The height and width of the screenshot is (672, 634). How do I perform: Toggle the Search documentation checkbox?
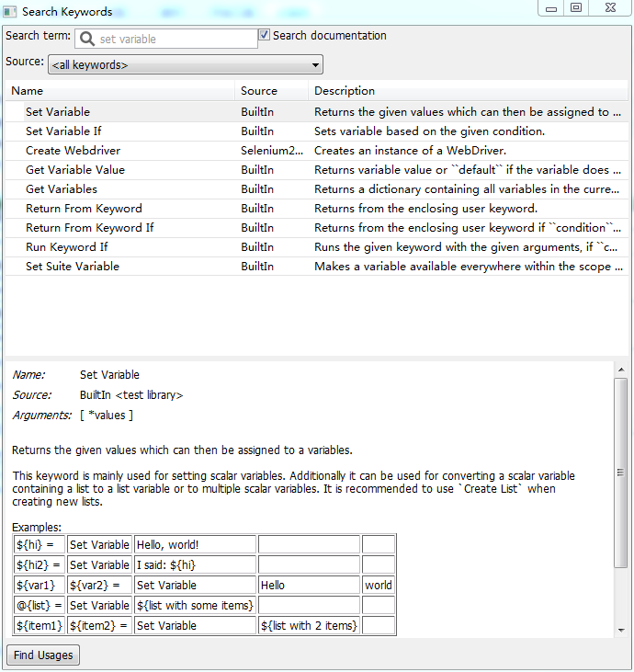264,35
